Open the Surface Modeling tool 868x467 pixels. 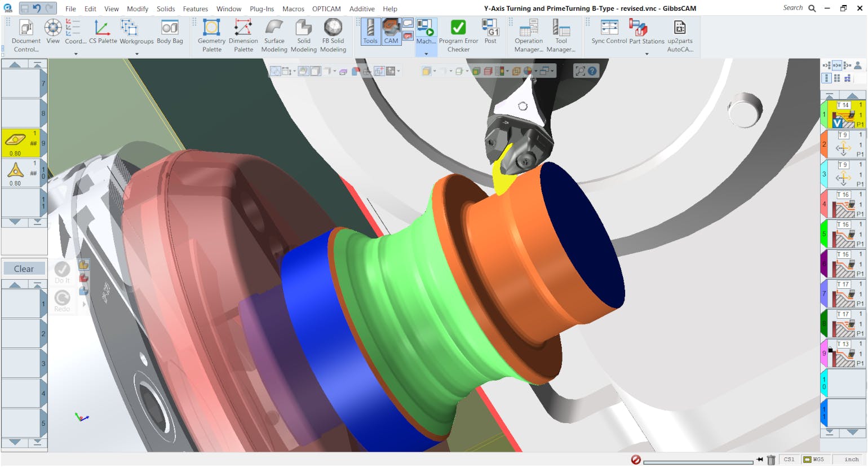point(274,34)
